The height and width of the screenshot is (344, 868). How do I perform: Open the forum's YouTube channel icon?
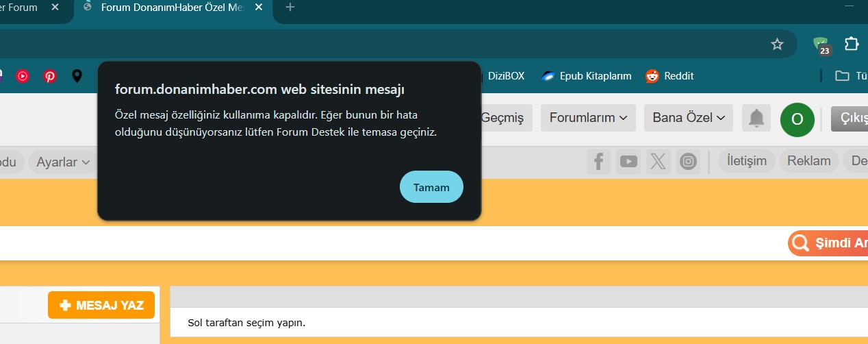coord(628,162)
